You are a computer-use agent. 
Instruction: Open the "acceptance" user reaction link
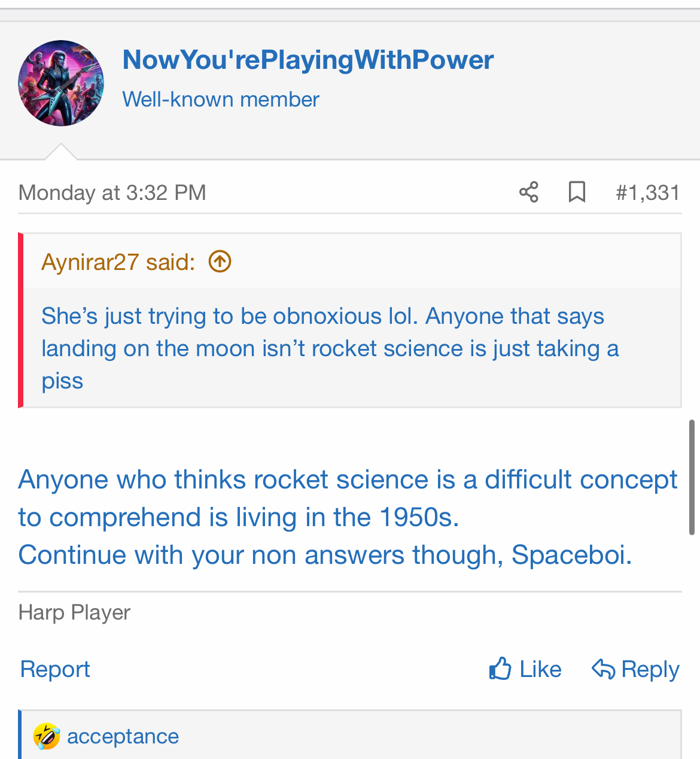(x=123, y=736)
